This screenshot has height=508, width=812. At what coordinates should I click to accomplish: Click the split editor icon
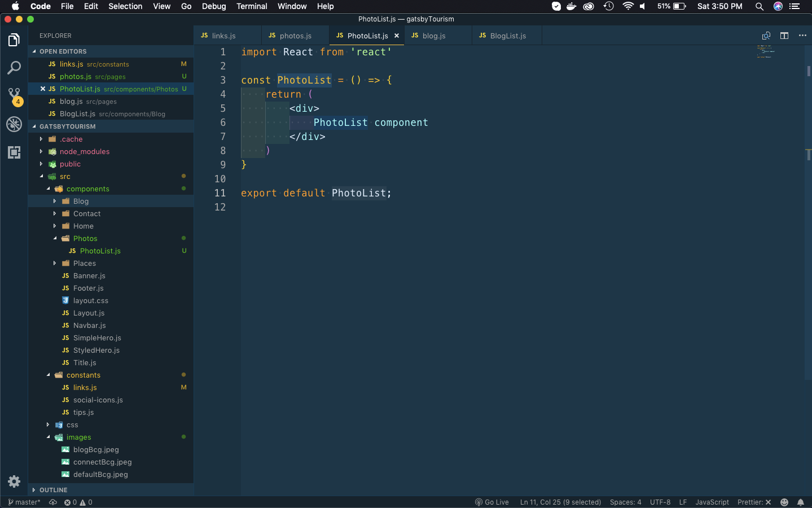coord(784,36)
